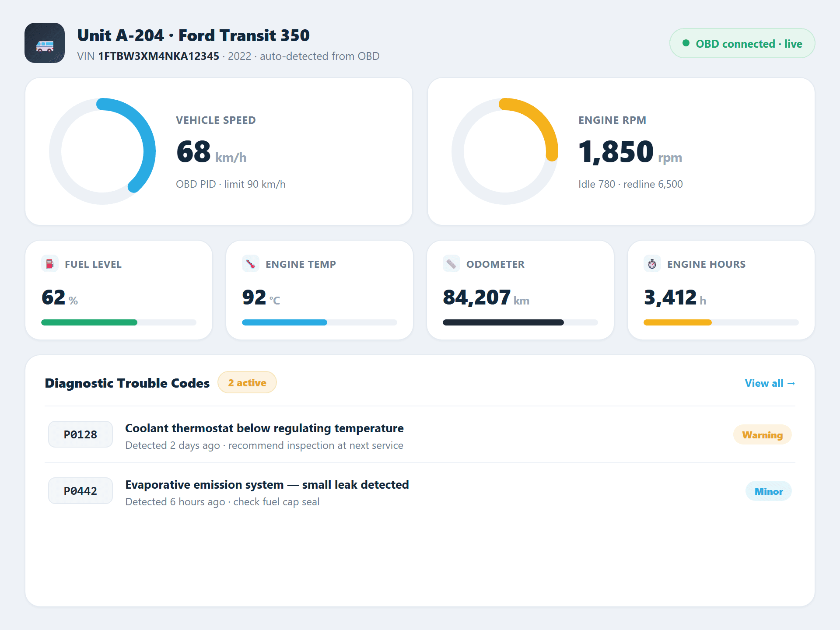Select the P0128 code chip
This screenshot has width=840, height=630.
80,434
